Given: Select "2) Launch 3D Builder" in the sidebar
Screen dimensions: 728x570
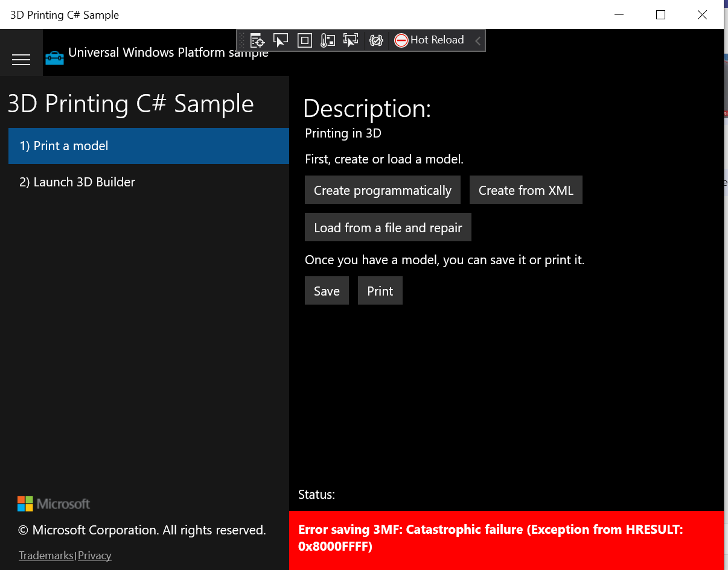Looking at the screenshot, I should click(x=77, y=182).
